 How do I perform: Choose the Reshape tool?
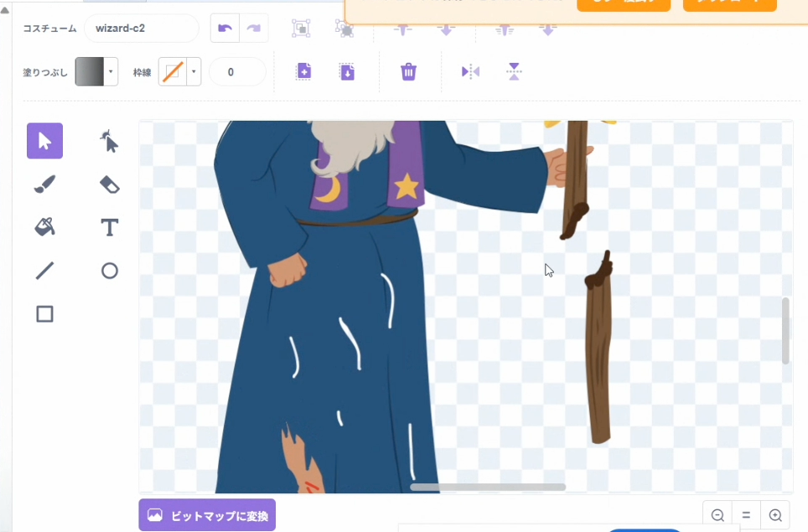point(109,141)
